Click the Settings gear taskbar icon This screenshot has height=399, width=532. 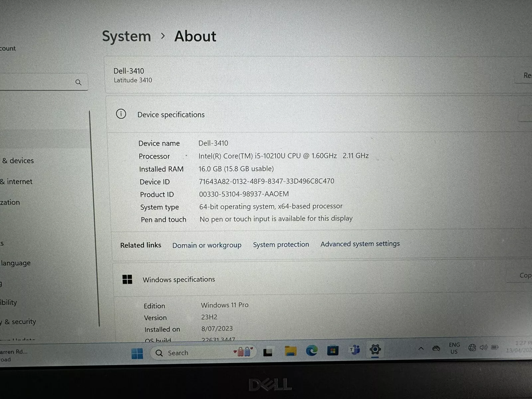pyautogui.click(x=375, y=349)
